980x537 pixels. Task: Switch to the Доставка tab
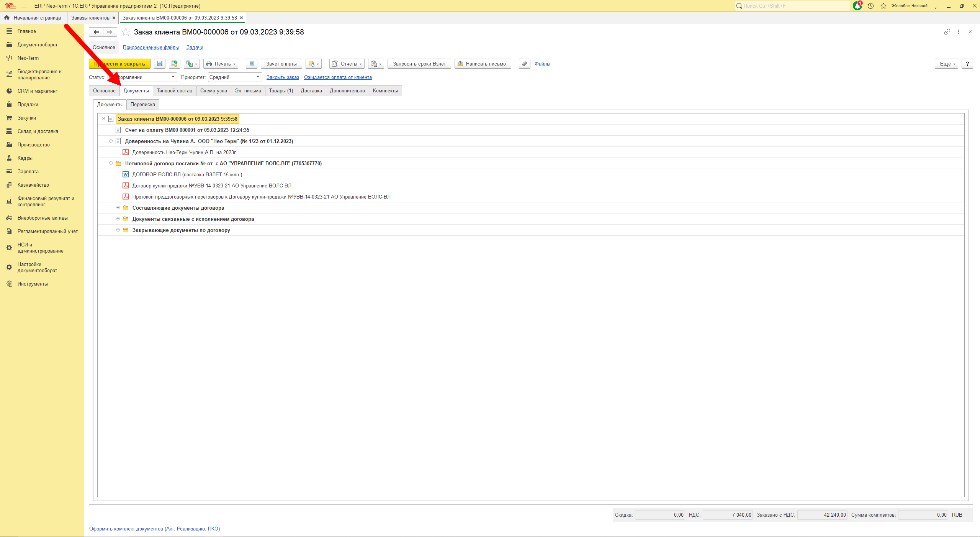point(311,91)
